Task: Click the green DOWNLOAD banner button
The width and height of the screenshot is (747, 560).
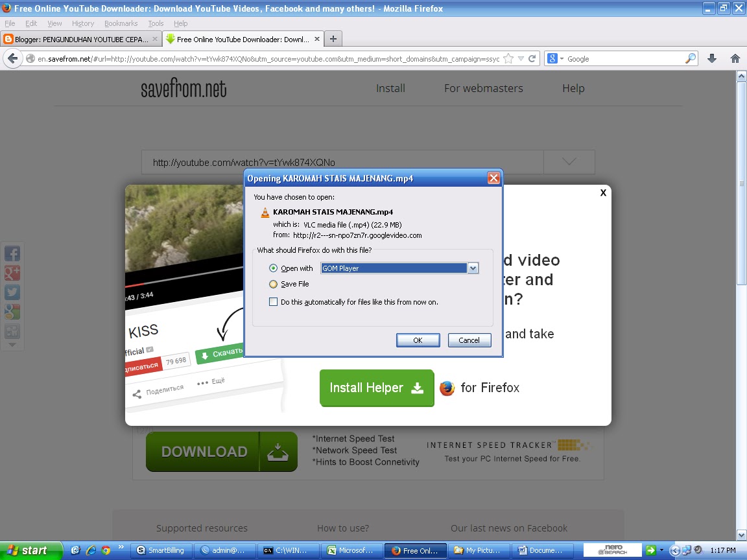Action: point(222,451)
